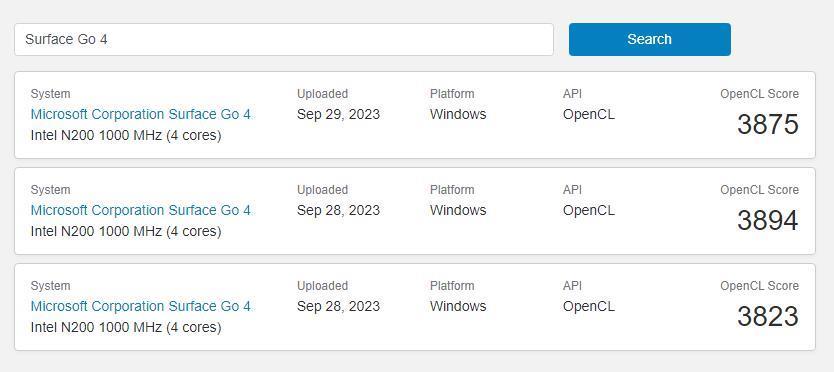834x372 pixels.
Task: Click Windows platform in the 3894 result
Action: click(x=458, y=210)
